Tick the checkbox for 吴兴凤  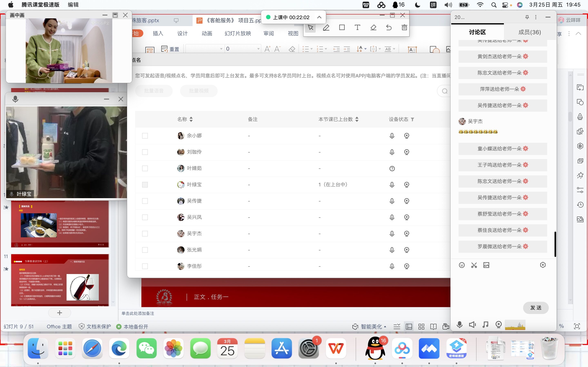[x=145, y=217]
